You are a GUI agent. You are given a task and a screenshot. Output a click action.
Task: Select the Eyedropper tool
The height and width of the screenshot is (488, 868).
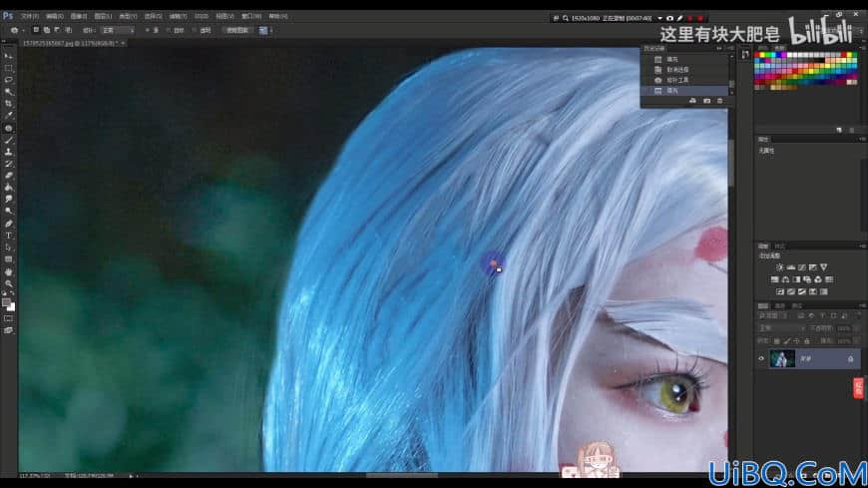pyautogui.click(x=8, y=115)
